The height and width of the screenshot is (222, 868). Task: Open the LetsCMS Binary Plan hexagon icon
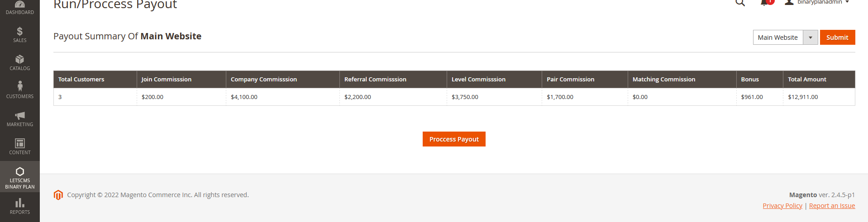[19, 172]
